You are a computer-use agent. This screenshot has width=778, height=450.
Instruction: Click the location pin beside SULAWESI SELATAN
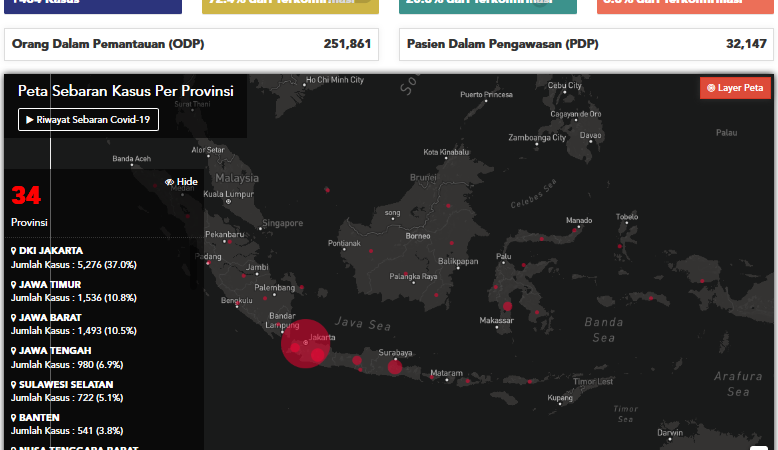(x=13, y=385)
